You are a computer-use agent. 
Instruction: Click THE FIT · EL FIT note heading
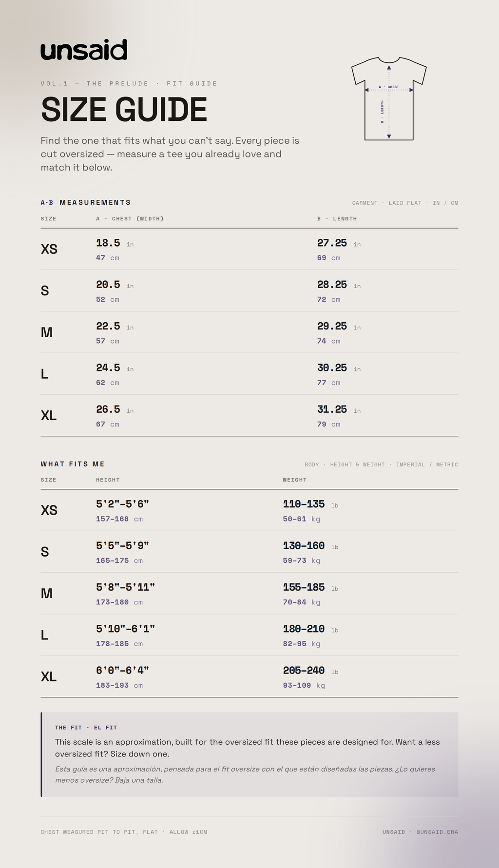coord(86,728)
